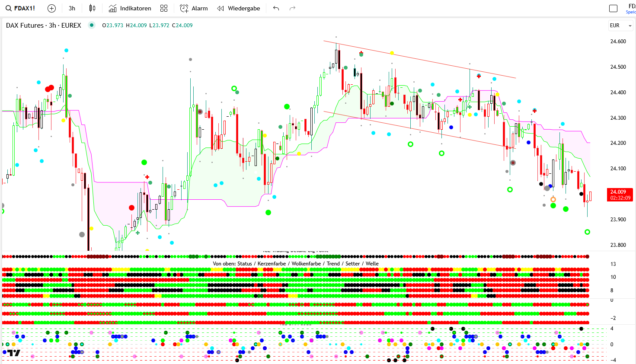This screenshot has width=636, height=364.
Task: Open the candlestick chart type menu
Action: click(x=92, y=8)
